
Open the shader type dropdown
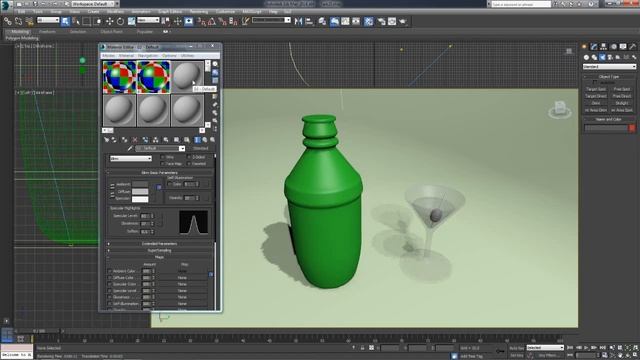[x=131, y=158]
